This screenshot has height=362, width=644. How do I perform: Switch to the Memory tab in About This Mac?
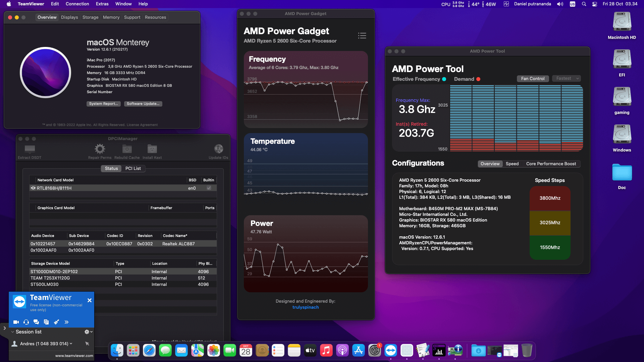[111, 17]
